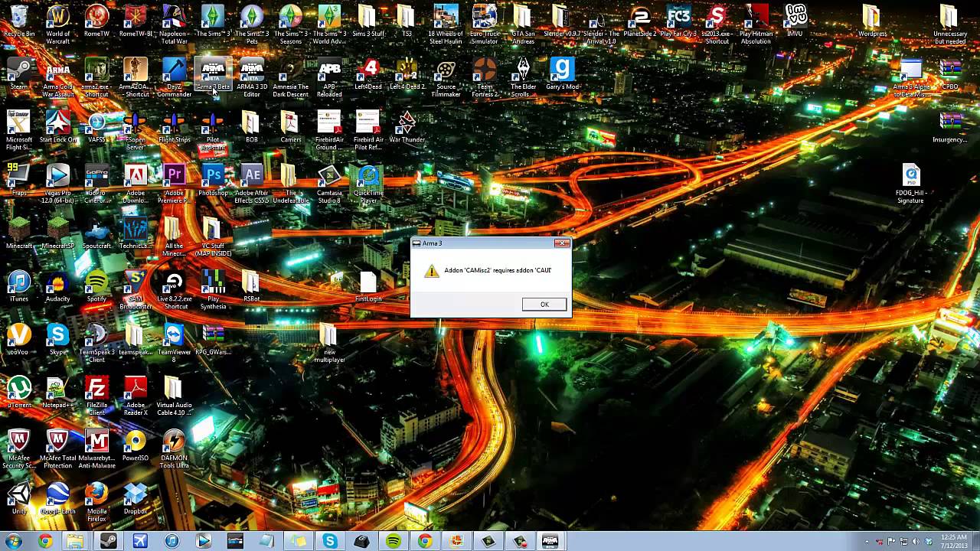Select the SAM Broadcaster shortcut
The image size is (980, 551).
tap(136, 289)
